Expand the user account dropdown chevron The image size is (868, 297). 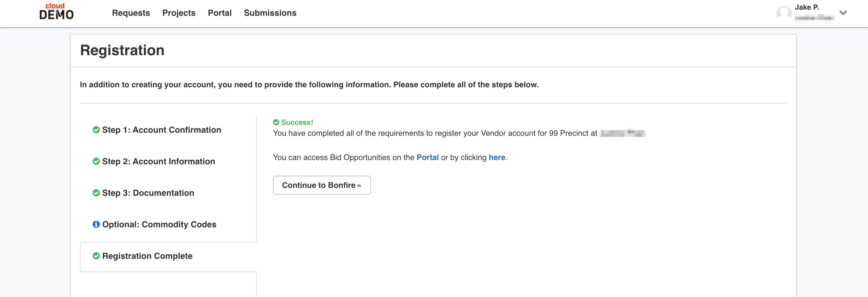(x=843, y=13)
